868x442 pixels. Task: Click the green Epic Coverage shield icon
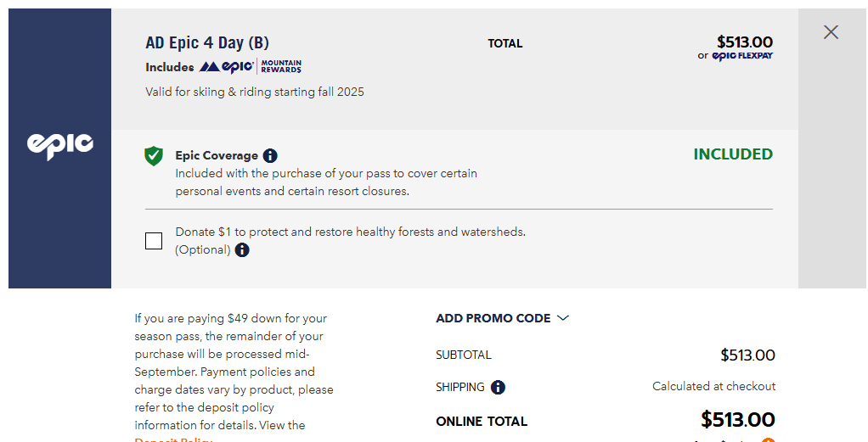(154, 156)
